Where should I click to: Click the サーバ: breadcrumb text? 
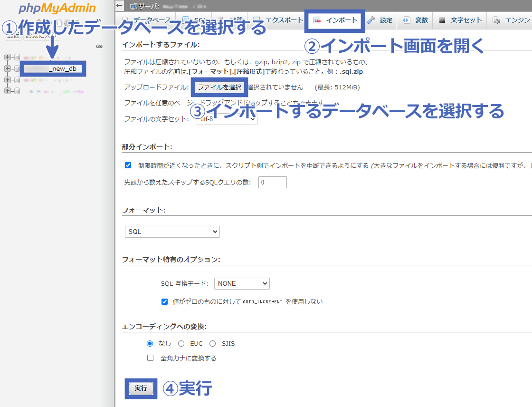point(149,7)
